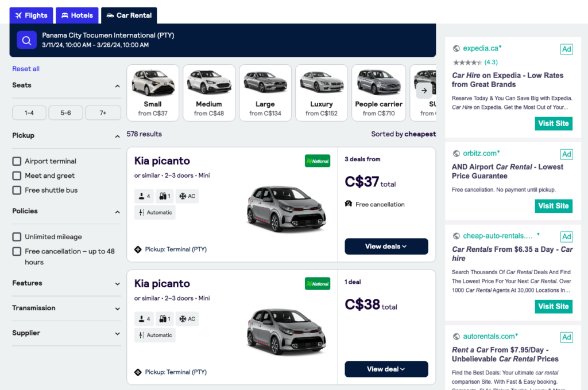Viewport: 588px width, 390px height.
Task: Open the Hotels tab
Action: (77, 15)
